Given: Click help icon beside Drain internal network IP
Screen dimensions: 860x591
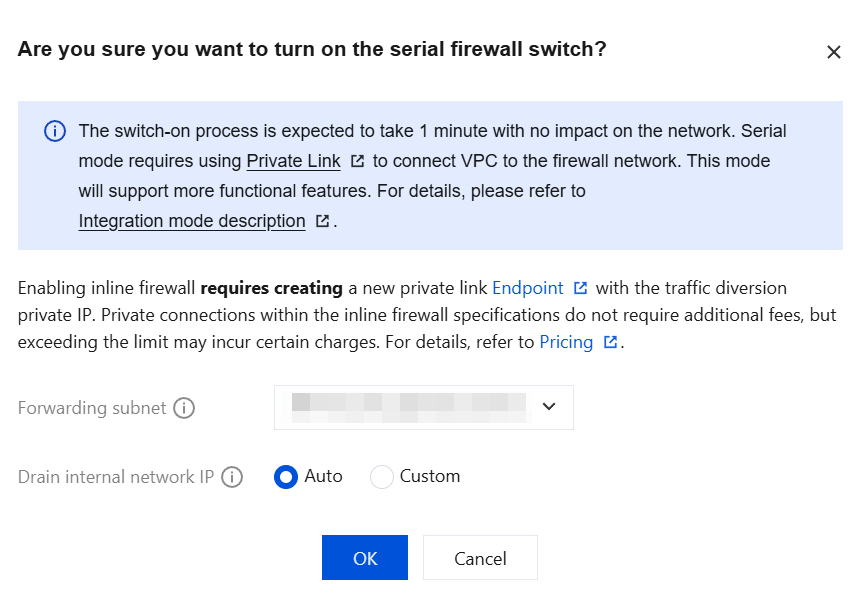Looking at the screenshot, I should [x=232, y=477].
